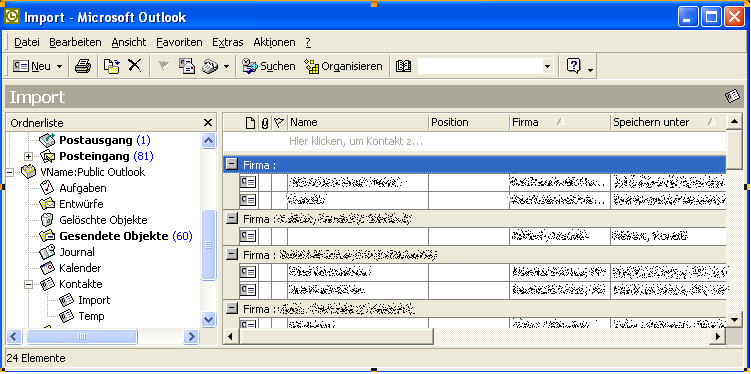Open the Datei menu
The width and height of the screenshot is (751, 374).
pyautogui.click(x=27, y=42)
